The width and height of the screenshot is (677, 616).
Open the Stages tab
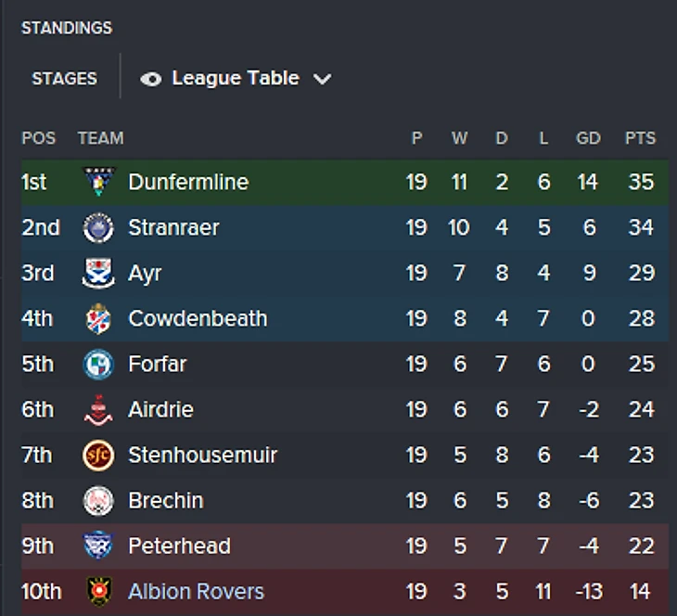[64, 79]
